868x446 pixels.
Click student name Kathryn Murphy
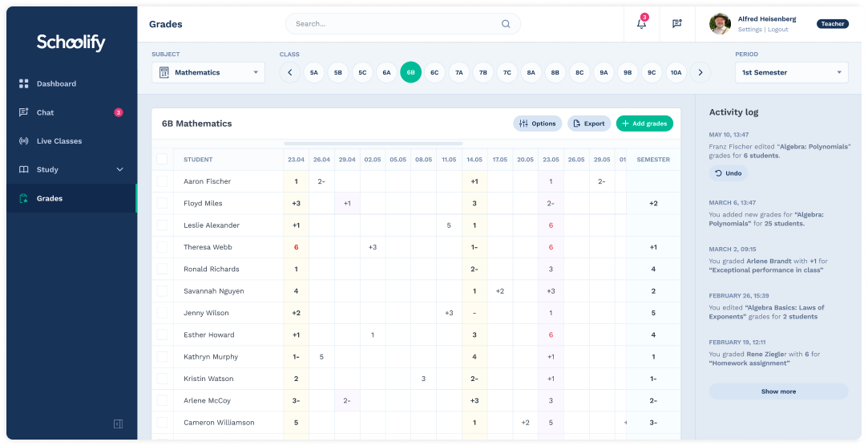point(211,357)
